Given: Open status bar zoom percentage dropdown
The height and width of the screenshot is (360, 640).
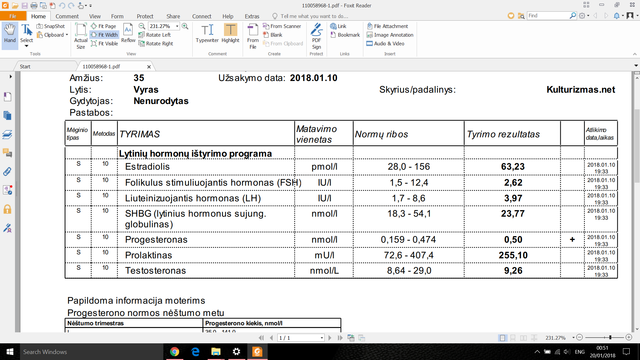Looking at the screenshot, I should click(x=573, y=338).
